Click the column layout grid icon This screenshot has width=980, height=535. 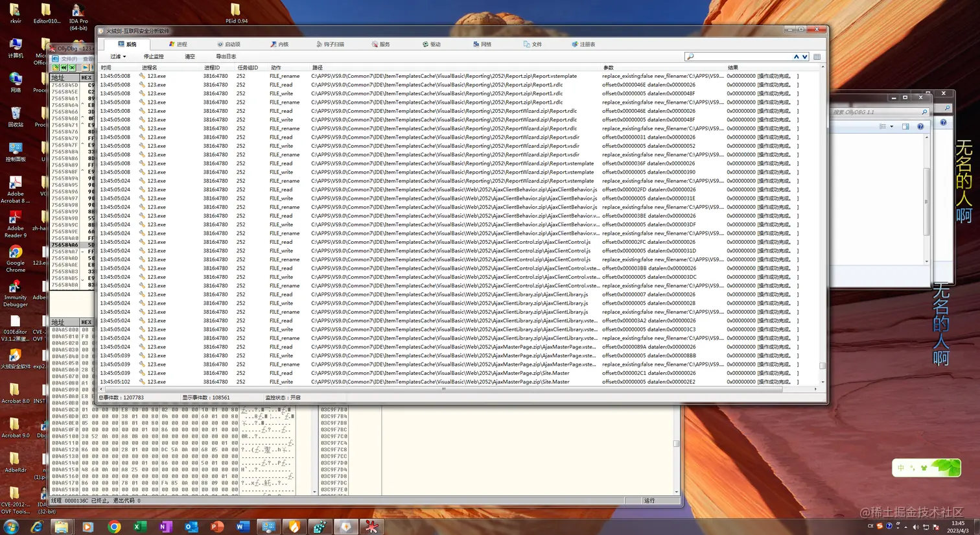817,56
